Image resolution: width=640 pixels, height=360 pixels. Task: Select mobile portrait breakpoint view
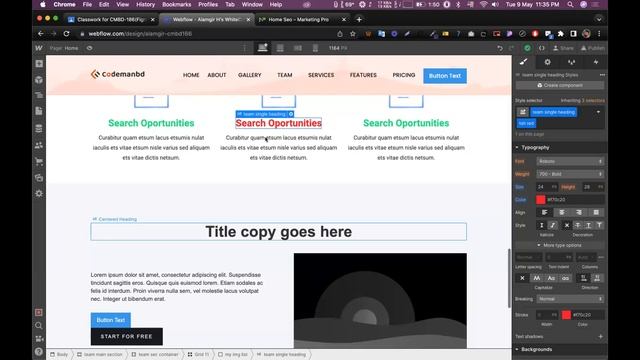coord(316,48)
